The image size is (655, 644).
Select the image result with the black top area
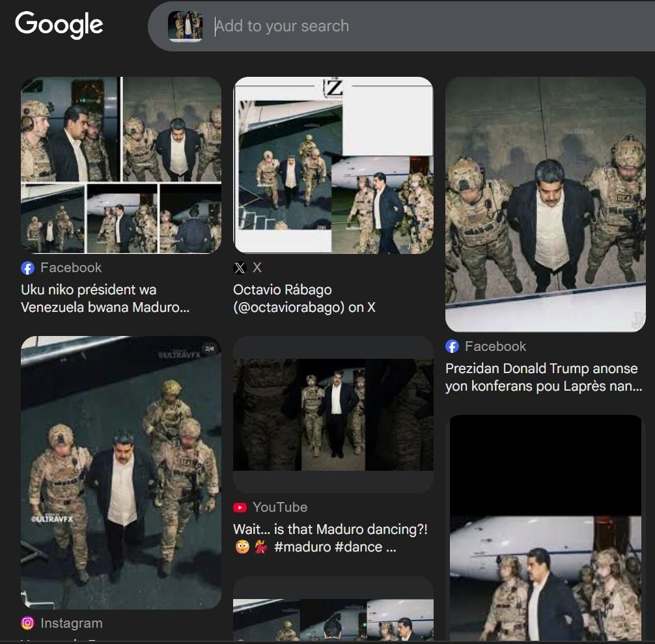(x=545, y=527)
